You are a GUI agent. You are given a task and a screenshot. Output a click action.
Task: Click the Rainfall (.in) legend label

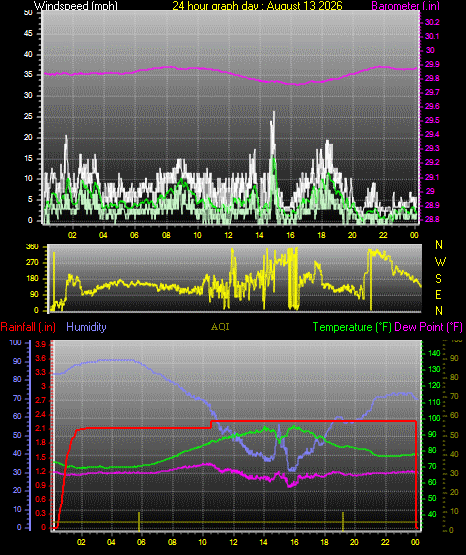pos(28,327)
